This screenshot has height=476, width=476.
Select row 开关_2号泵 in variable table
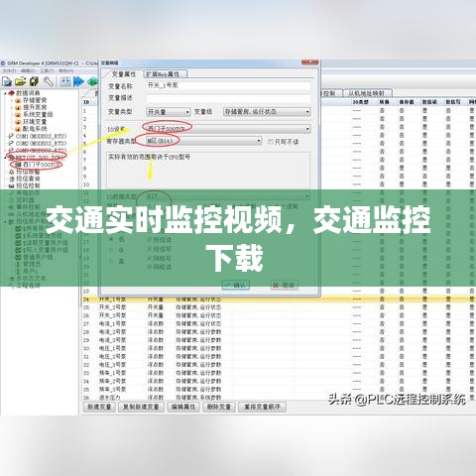278,307
